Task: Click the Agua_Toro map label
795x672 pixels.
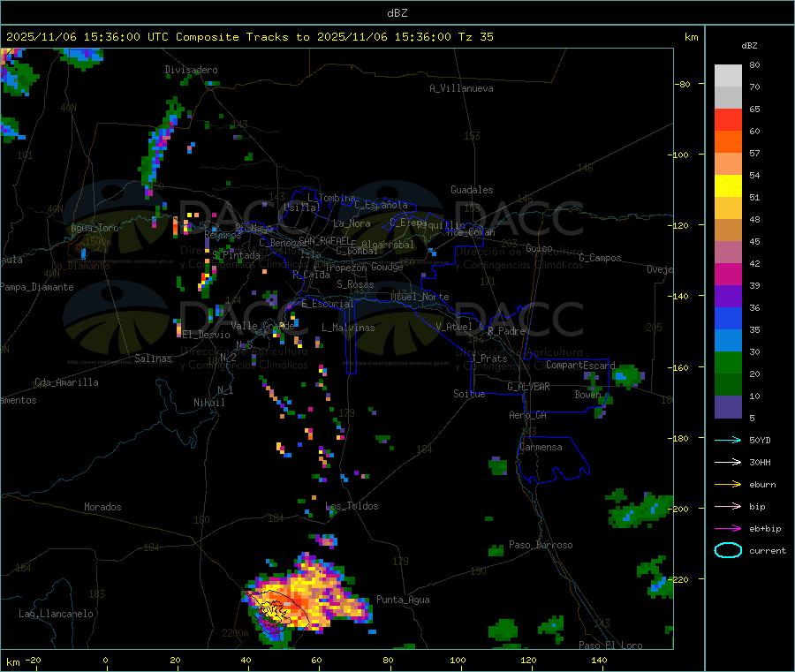Action: tap(95, 228)
